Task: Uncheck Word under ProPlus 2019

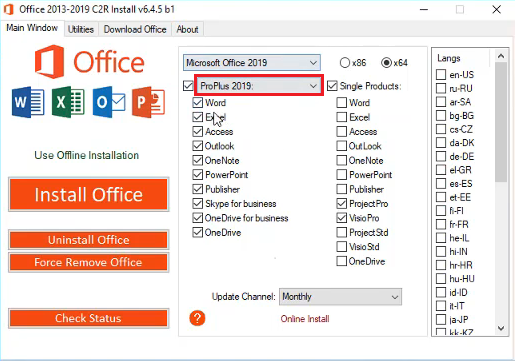Action: click(198, 103)
